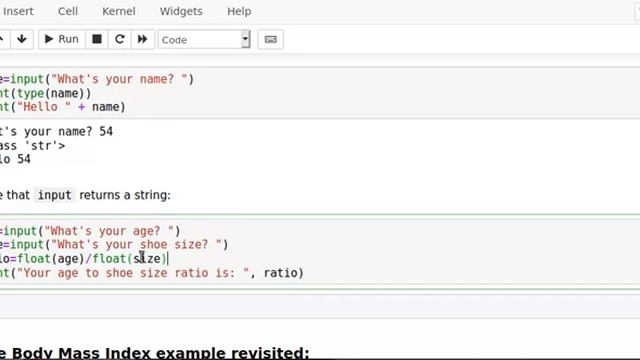Viewport: 640px width, 360px height.
Task: Click code line "What's your age? "
Action: point(90,231)
